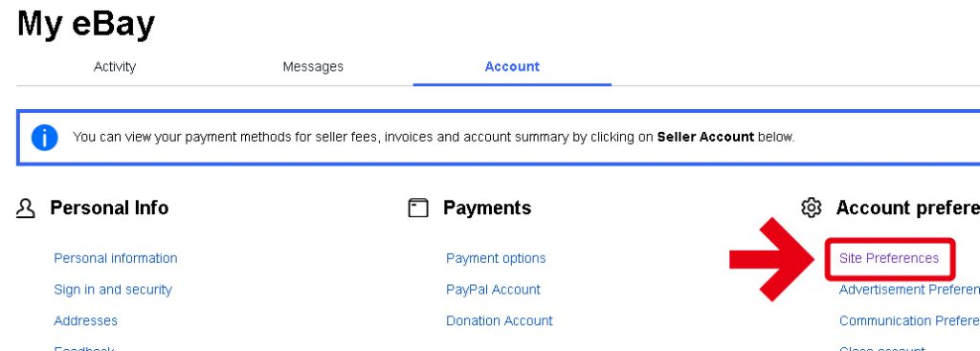Open the Addresses link

click(85, 321)
